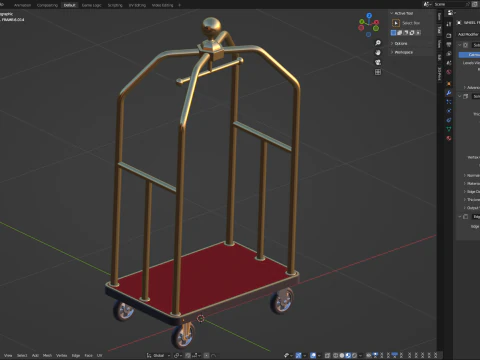Image resolution: width=480 pixels, height=360 pixels.
Task: Click the blue Z axis on navigation gizmo
Action: [369, 15]
